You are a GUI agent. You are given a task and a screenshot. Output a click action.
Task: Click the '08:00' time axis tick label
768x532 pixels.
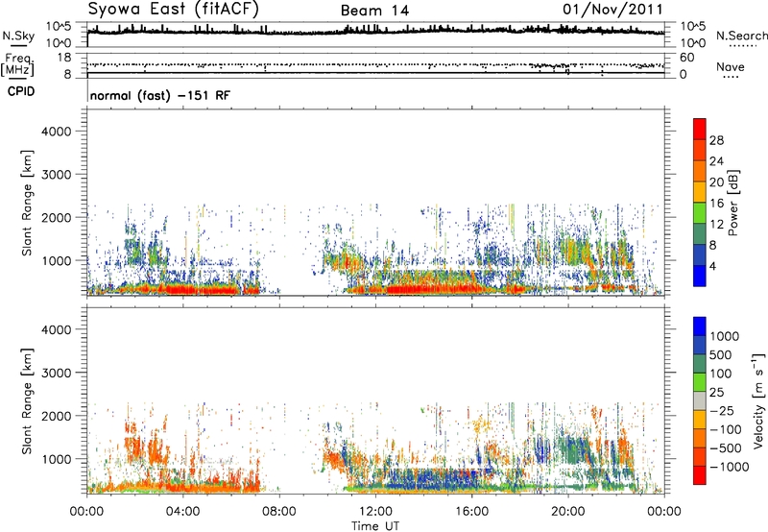[x=279, y=512]
